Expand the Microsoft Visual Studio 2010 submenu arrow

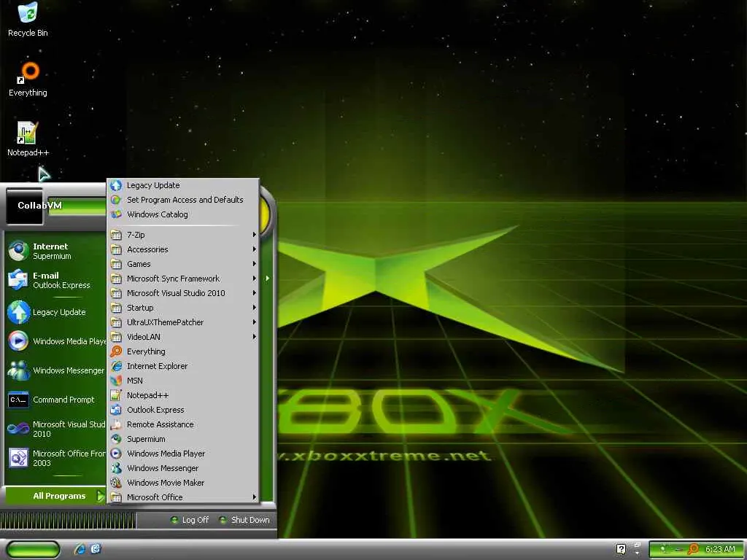254,293
